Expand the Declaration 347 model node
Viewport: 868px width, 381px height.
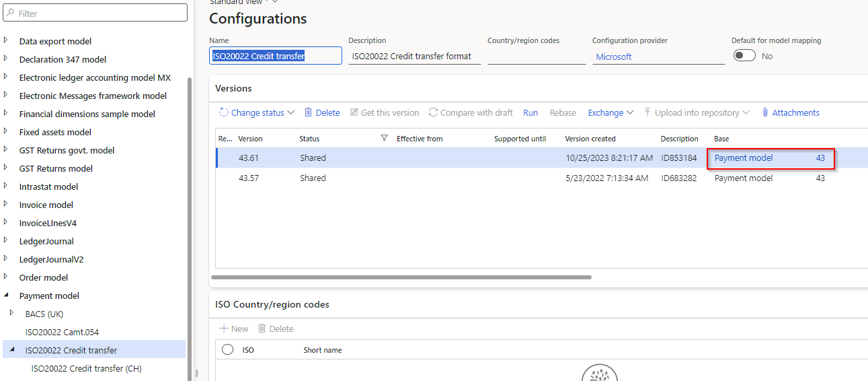pyautogui.click(x=5, y=59)
